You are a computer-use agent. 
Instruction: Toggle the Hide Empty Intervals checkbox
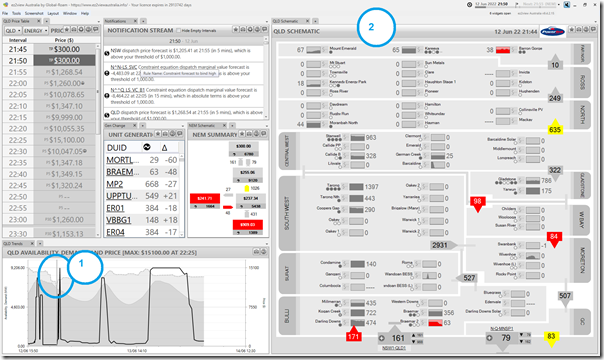coord(178,30)
